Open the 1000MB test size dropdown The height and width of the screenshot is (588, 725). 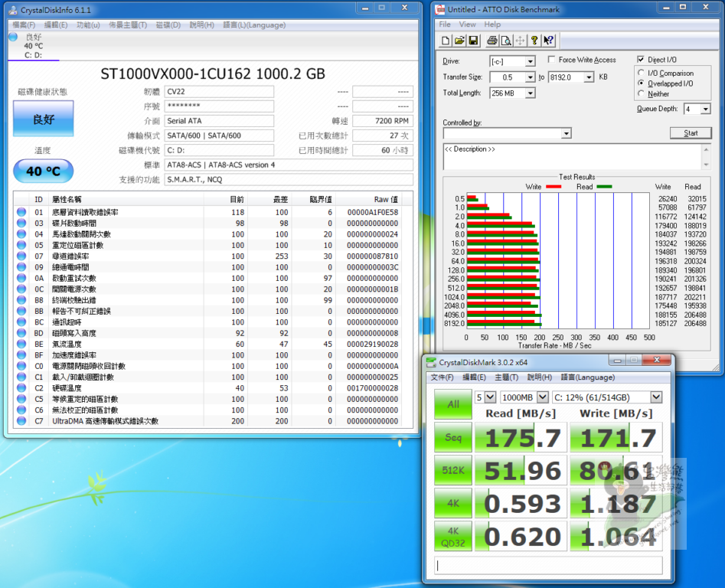coord(542,397)
